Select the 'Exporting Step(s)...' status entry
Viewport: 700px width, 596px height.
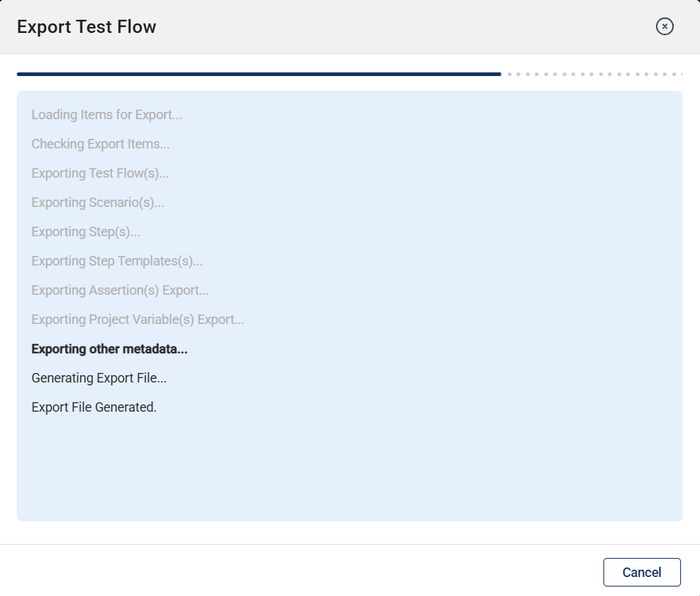click(x=86, y=232)
